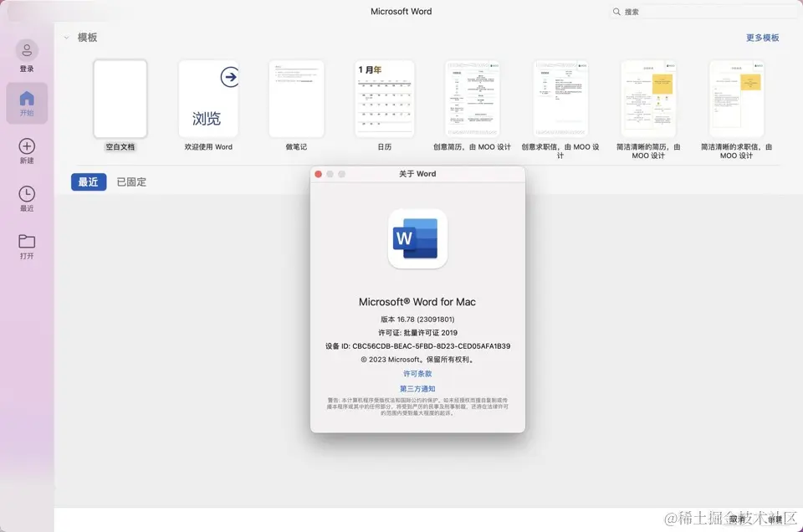Switch to the 最近 tab
This screenshot has height=532, width=803.
(x=89, y=182)
